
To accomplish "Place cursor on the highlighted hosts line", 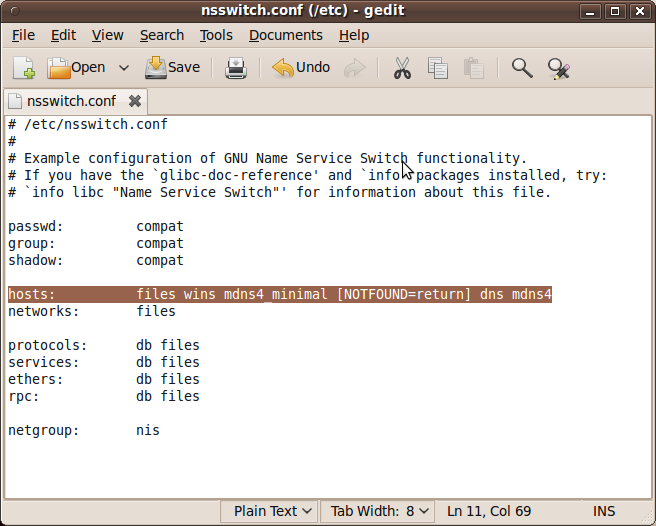I will click(300, 295).
